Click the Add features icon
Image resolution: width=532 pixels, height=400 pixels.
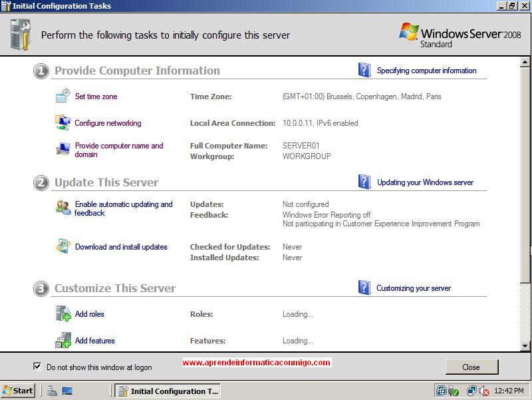(x=63, y=340)
